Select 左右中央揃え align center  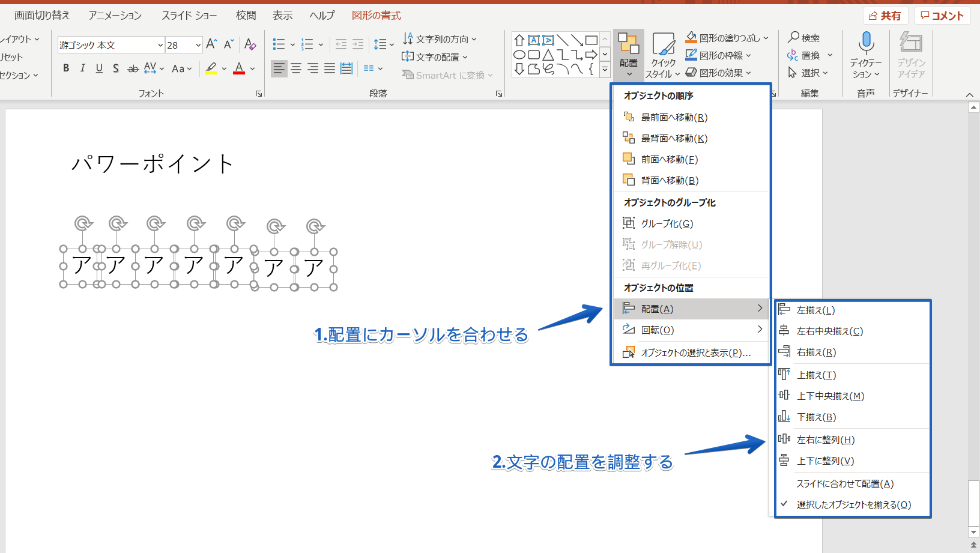[x=853, y=331]
